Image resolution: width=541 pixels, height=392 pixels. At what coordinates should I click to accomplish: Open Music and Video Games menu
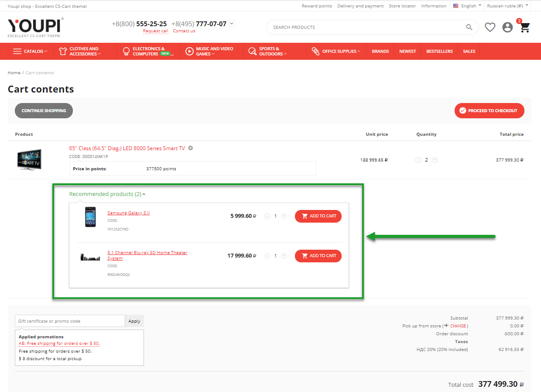coord(212,51)
